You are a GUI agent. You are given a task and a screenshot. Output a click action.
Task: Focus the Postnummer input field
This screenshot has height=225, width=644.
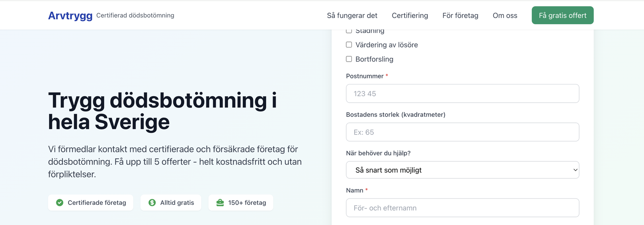(x=462, y=93)
